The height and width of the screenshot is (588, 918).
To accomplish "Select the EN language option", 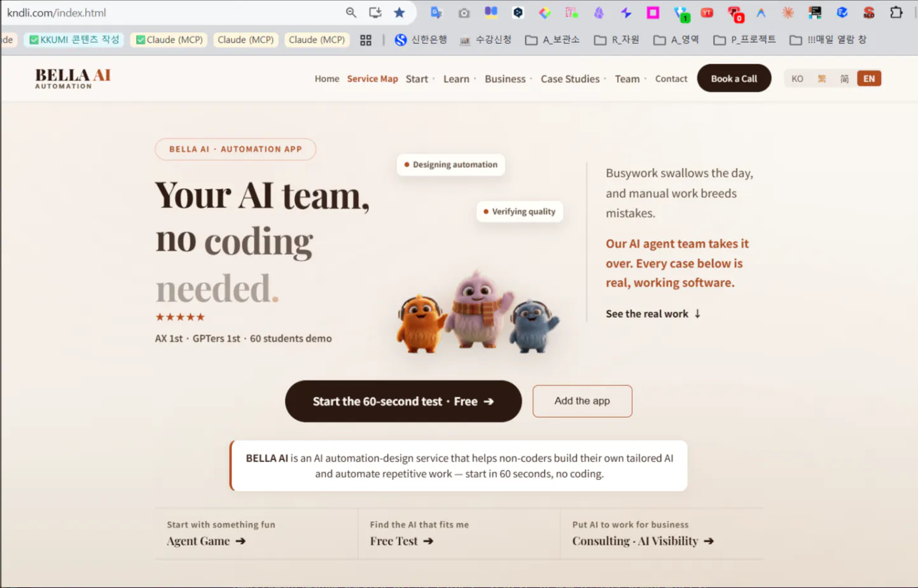I will pos(869,79).
